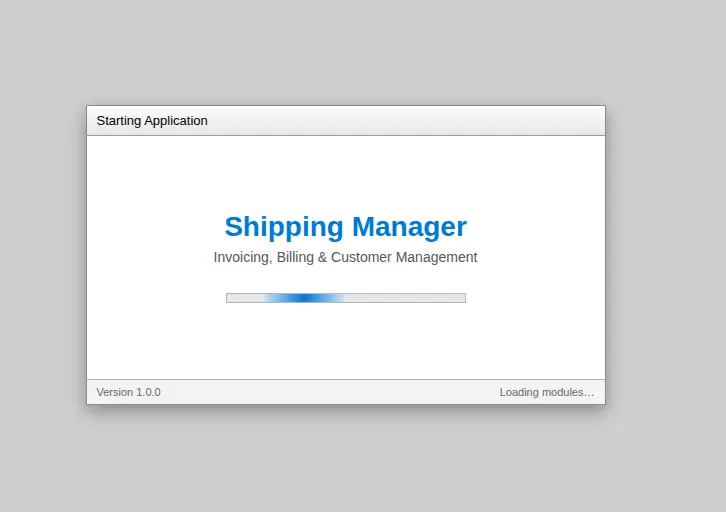Click the "Starting Application" window title text
726x512 pixels.
[x=152, y=121]
